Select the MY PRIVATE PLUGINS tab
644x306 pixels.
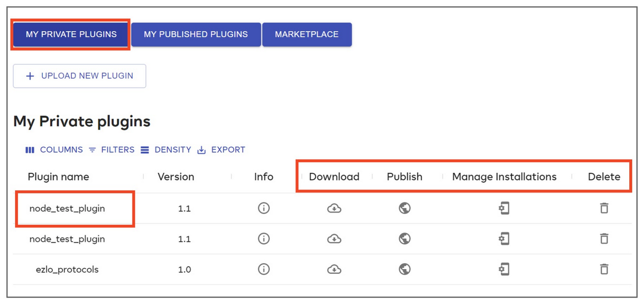71,34
